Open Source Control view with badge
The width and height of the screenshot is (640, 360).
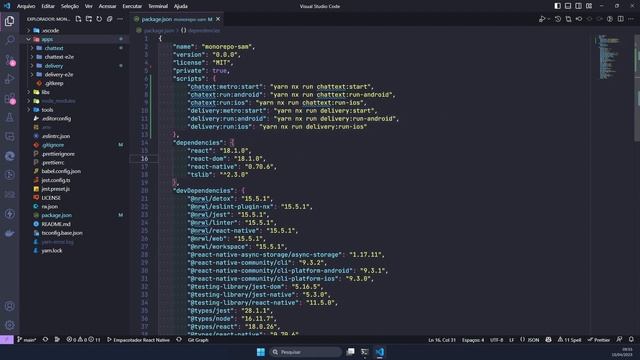coord(9,60)
